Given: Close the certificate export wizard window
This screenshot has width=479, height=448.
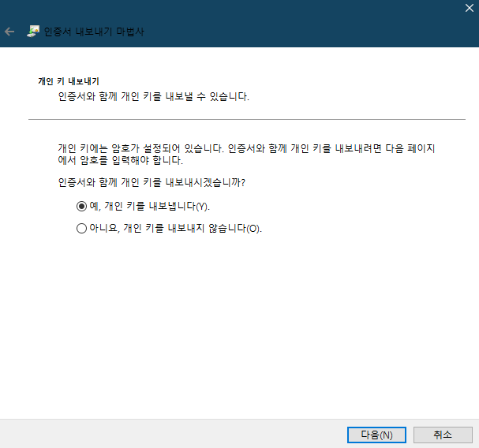Looking at the screenshot, I should 470,8.
